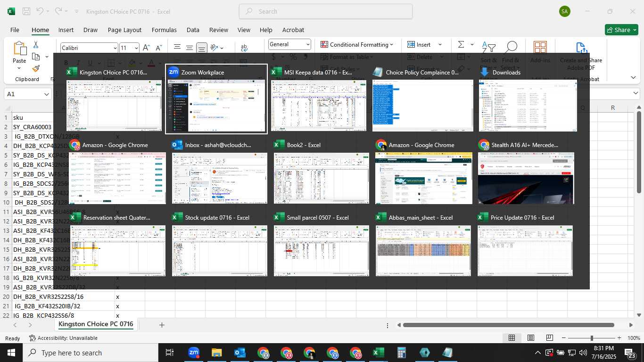
Task: Click the Windows Start button
Action: (x=11, y=353)
